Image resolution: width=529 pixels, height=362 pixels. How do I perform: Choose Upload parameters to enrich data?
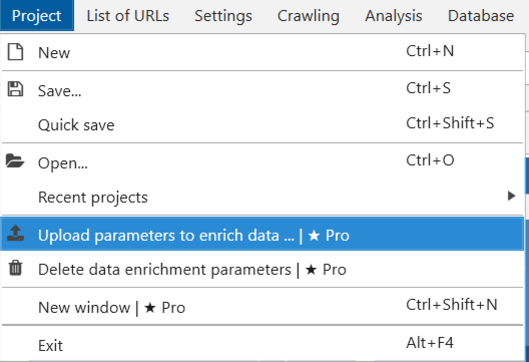262,234
